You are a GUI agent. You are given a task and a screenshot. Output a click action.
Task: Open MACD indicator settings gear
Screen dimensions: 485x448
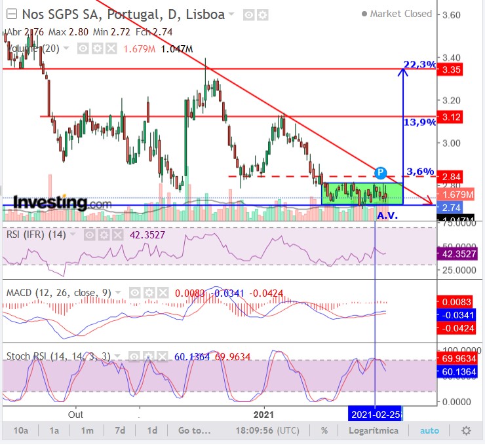point(149,293)
